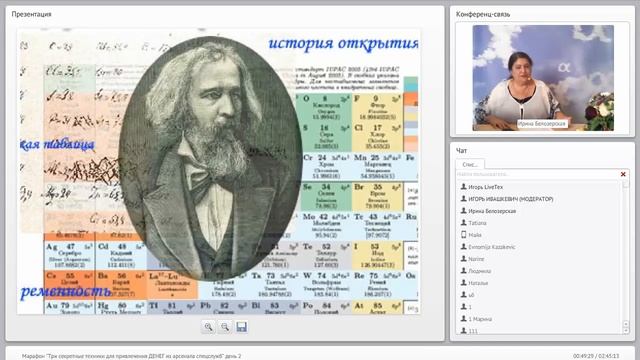Click the Mendeleev portrait slide in the presentation
This screenshot has height=360, width=640.
coord(218,171)
